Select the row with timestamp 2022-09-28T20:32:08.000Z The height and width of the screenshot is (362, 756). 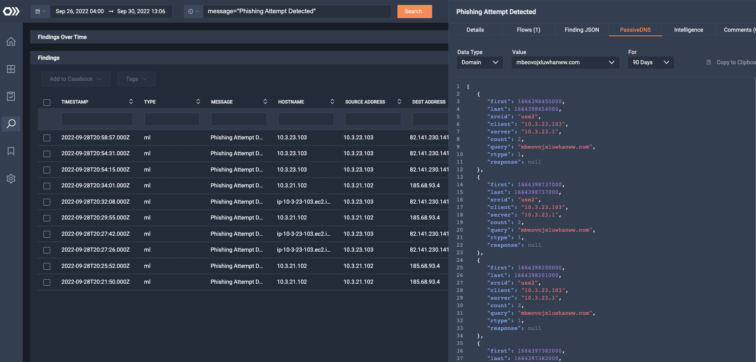pyautogui.click(x=47, y=202)
